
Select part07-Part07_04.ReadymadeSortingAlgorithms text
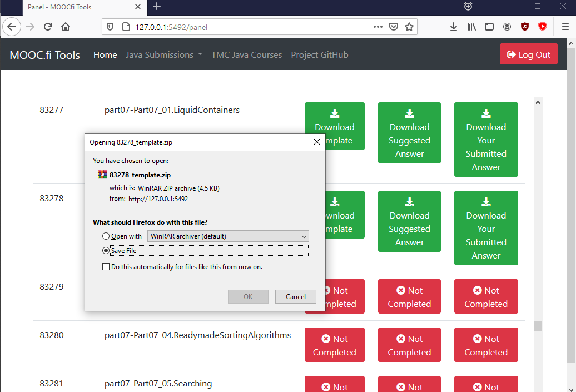[197, 335]
